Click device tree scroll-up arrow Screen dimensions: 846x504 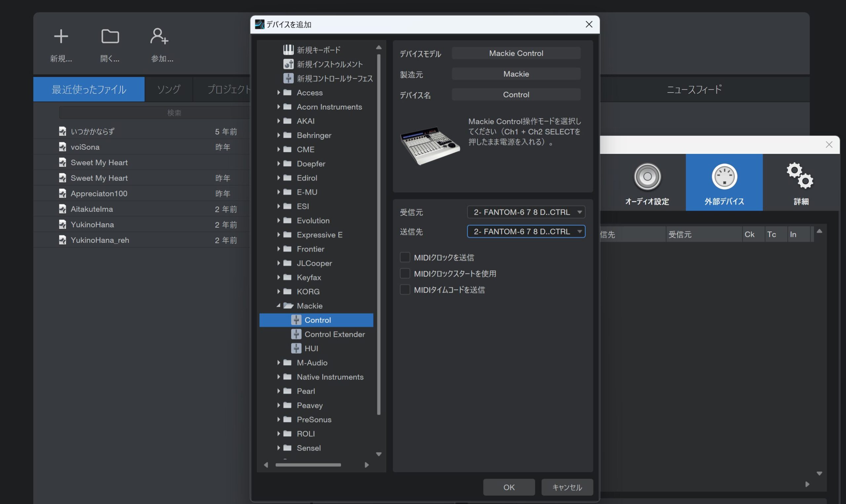coord(379,48)
